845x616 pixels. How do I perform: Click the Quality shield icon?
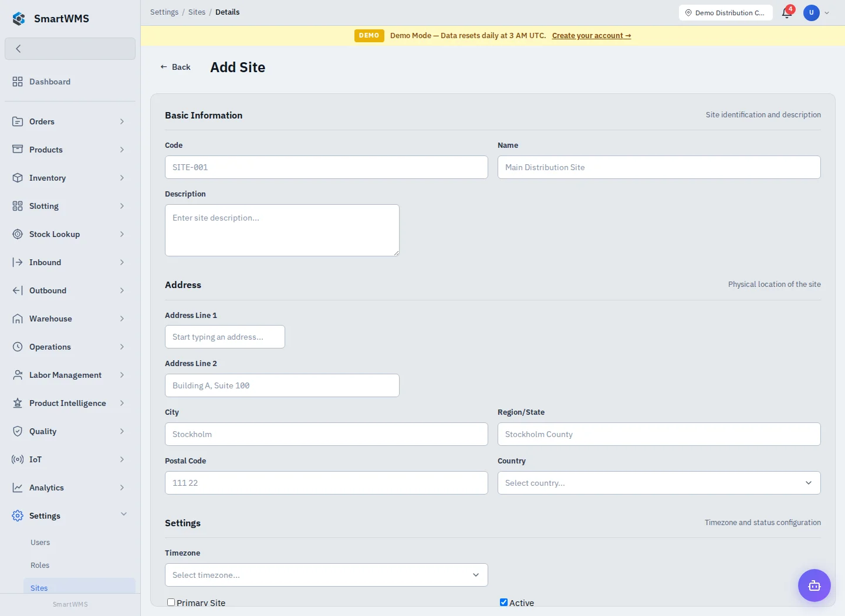click(x=18, y=431)
